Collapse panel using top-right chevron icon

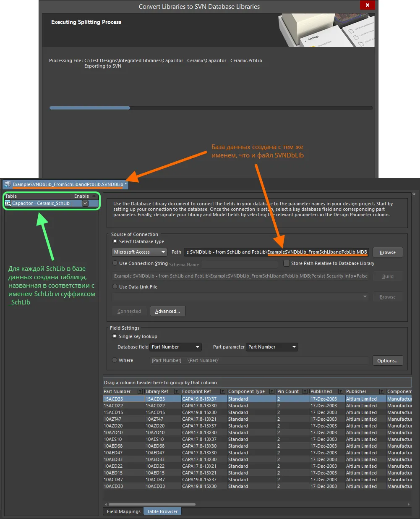pyautogui.click(x=414, y=194)
